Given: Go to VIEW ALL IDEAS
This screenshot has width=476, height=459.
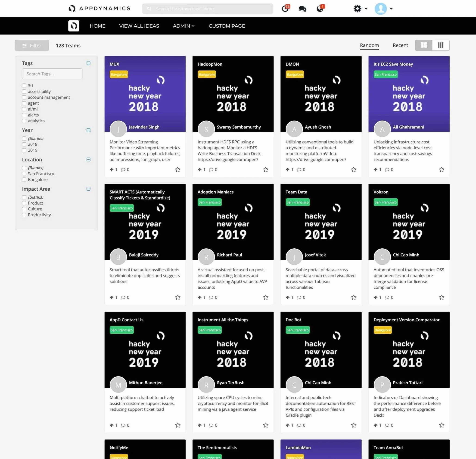Looking at the screenshot, I should tap(139, 26).
